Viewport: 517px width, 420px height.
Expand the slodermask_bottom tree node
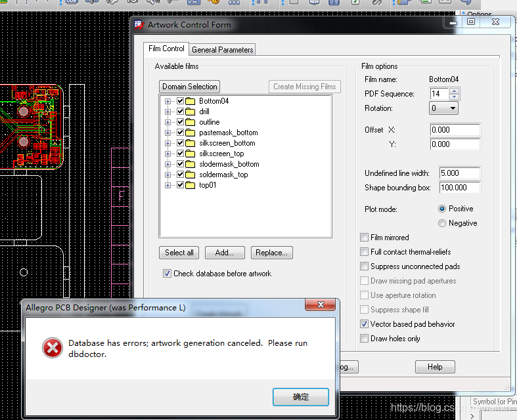(168, 164)
